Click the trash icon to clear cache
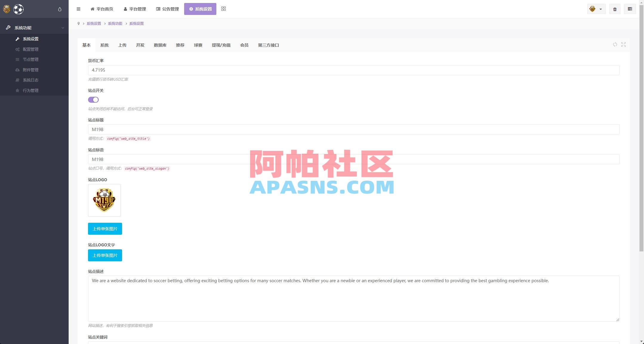This screenshot has height=344, width=644. tap(615, 9)
